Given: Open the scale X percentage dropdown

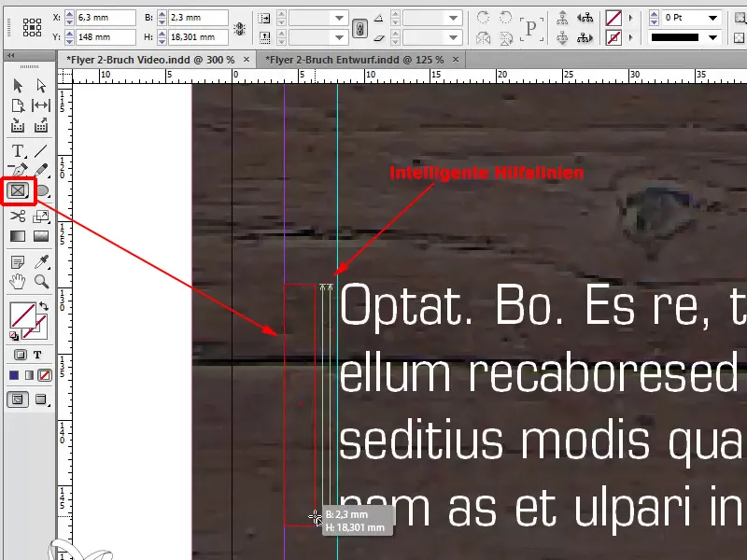Looking at the screenshot, I should tap(339, 18).
